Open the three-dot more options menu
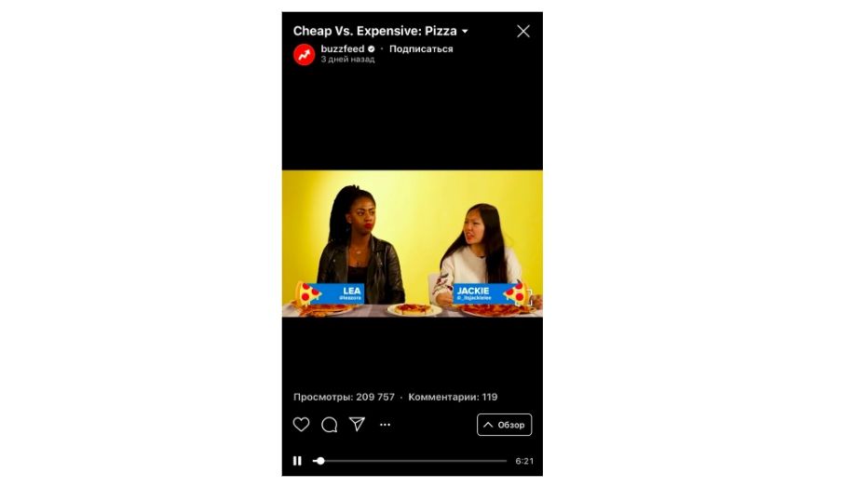 tap(386, 425)
